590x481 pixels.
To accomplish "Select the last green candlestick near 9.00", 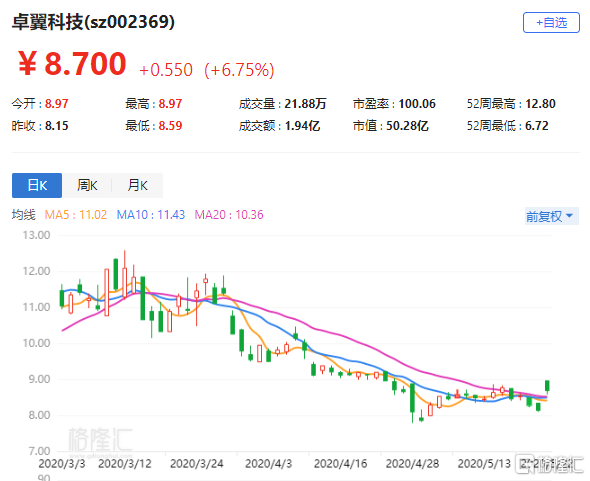I will (547, 386).
